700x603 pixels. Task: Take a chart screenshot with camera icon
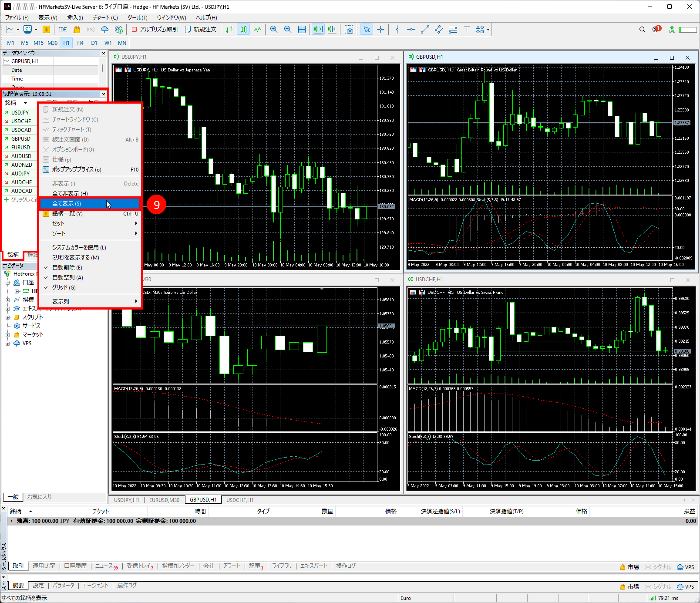(x=349, y=30)
